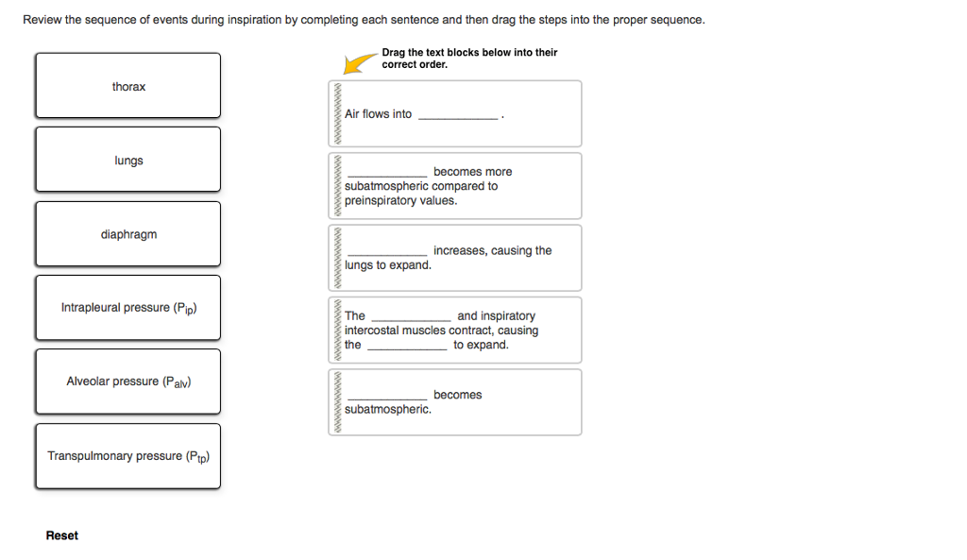Screen dimensions: 967x560
Task: Click the drag handle on the intercostal muscles sentence
Action: click(x=338, y=329)
